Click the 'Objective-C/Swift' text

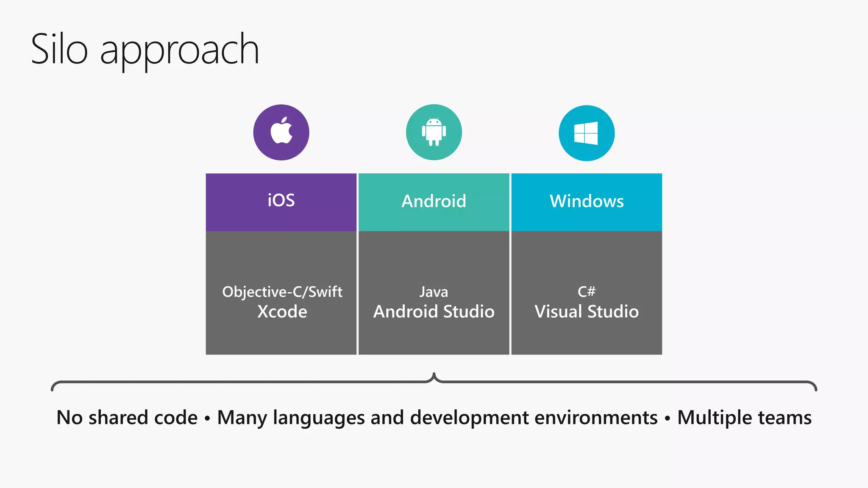[282, 292]
